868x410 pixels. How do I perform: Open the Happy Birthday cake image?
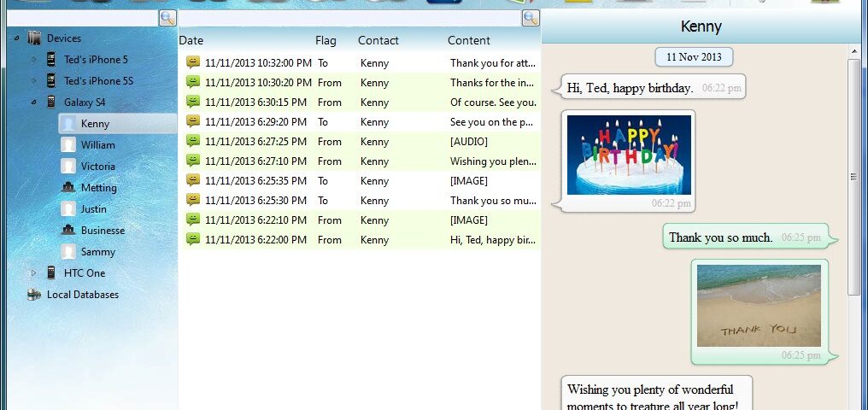(629, 155)
